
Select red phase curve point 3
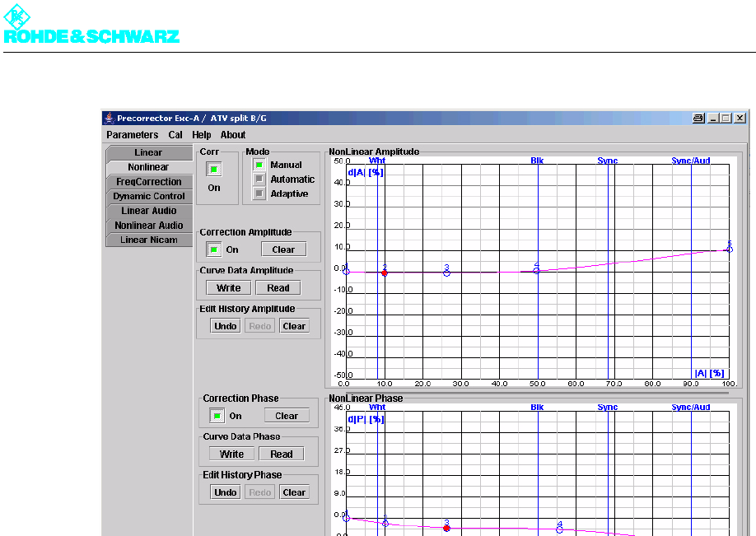click(446, 529)
